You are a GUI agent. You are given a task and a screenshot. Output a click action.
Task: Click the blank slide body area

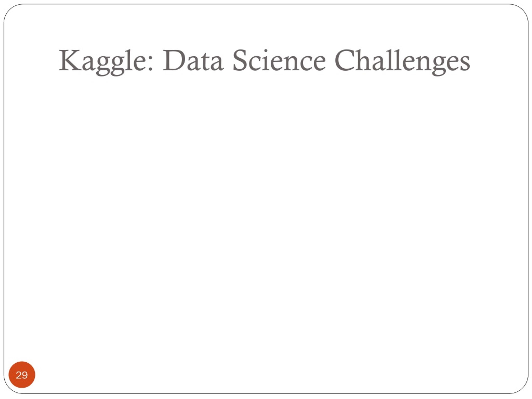click(x=266, y=217)
